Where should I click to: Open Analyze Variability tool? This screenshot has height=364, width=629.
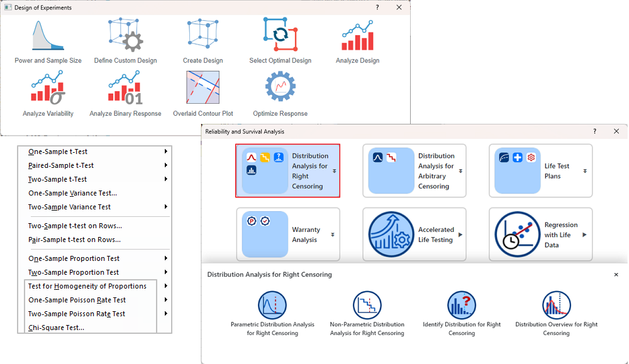48,87
